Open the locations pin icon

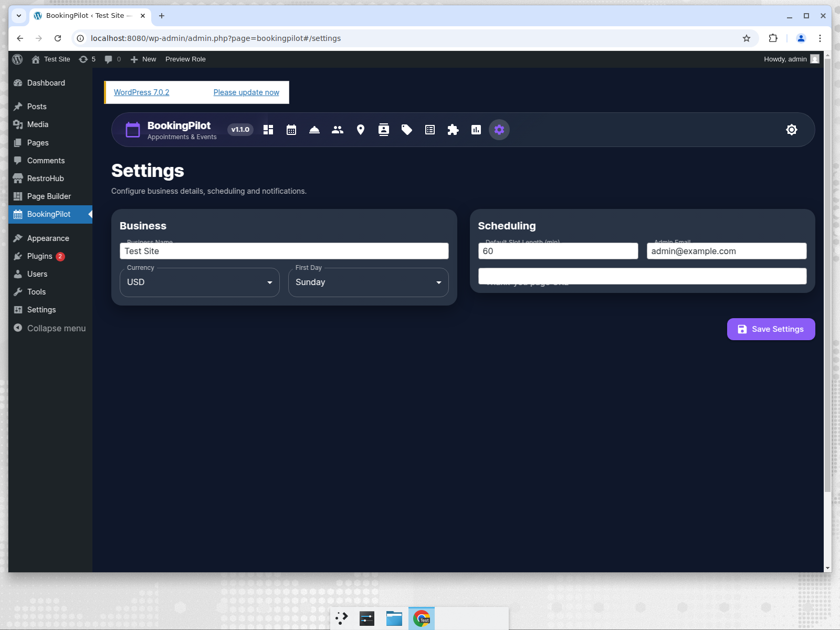[361, 130]
